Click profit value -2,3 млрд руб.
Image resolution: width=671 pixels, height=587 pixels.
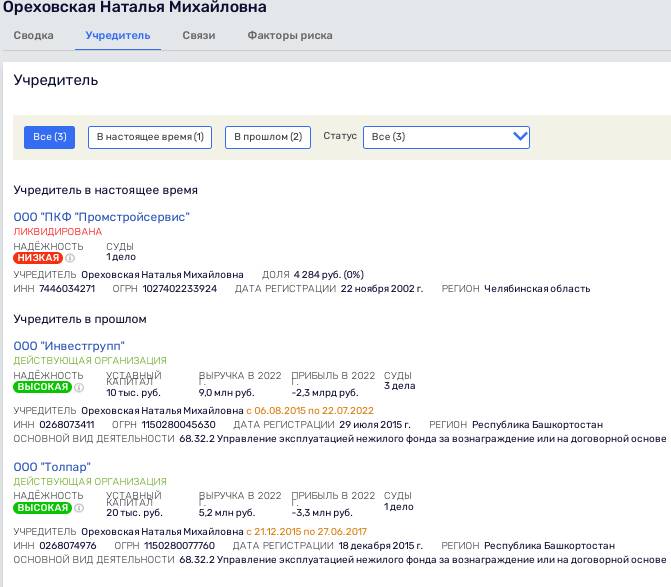click(325, 393)
